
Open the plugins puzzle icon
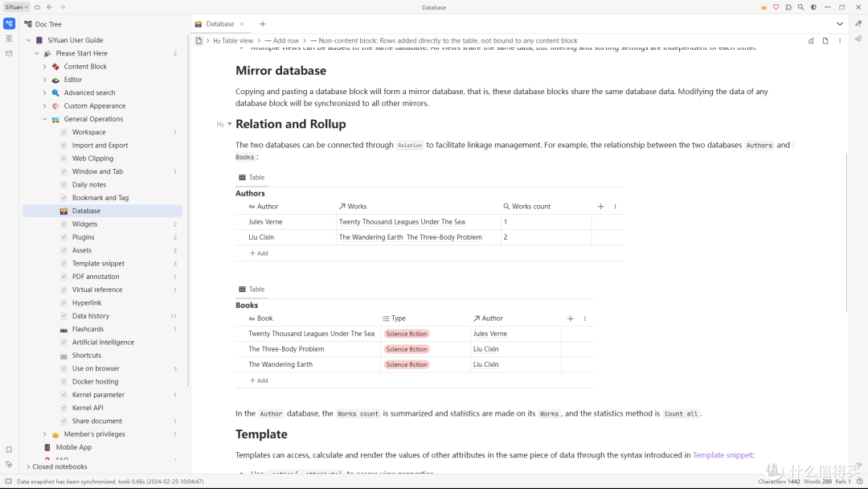[788, 7]
